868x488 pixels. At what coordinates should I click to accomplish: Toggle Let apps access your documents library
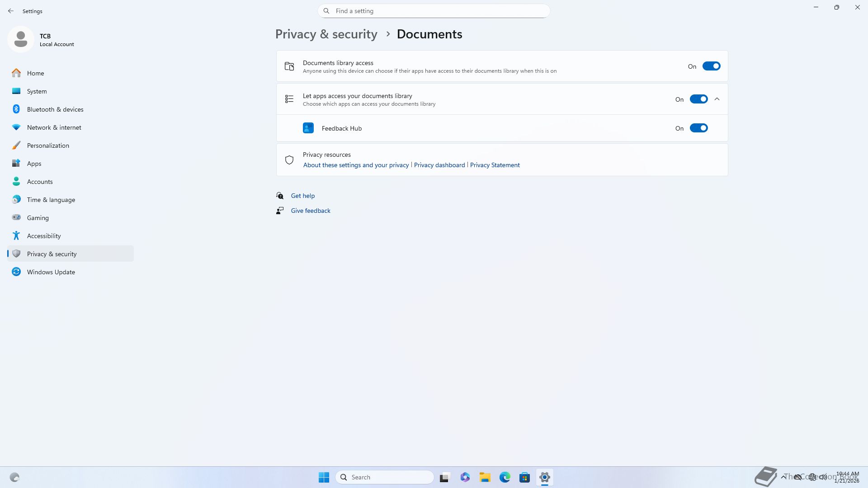pyautogui.click(x=698, y=99)
